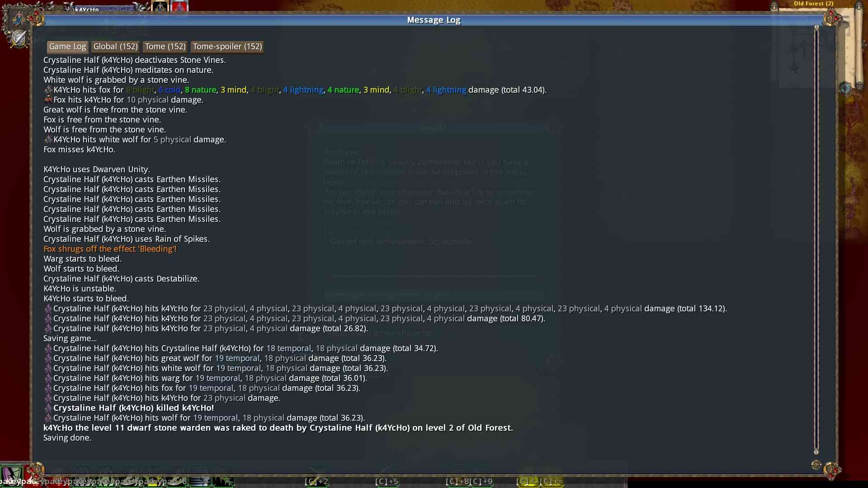
Task: Click 'Wolf is grabbed by a stone vine.'
Action: (105, 229)
